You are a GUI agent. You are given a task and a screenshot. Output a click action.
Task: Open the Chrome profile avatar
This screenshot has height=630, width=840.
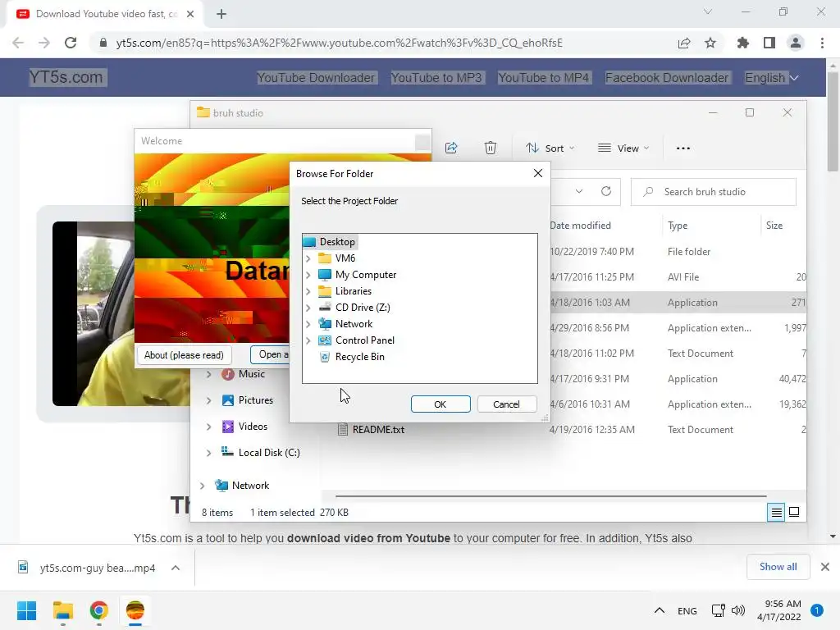[x=796, y=43]
